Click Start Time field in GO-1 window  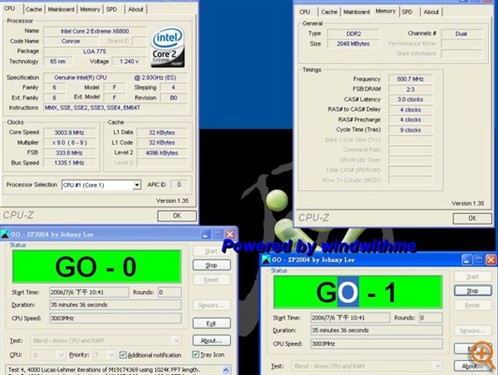coord(350,318)
